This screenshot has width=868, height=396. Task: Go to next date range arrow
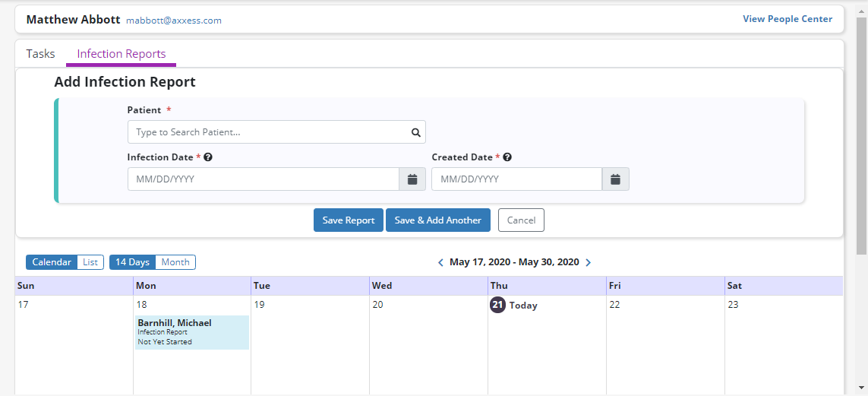coord(588,262)
